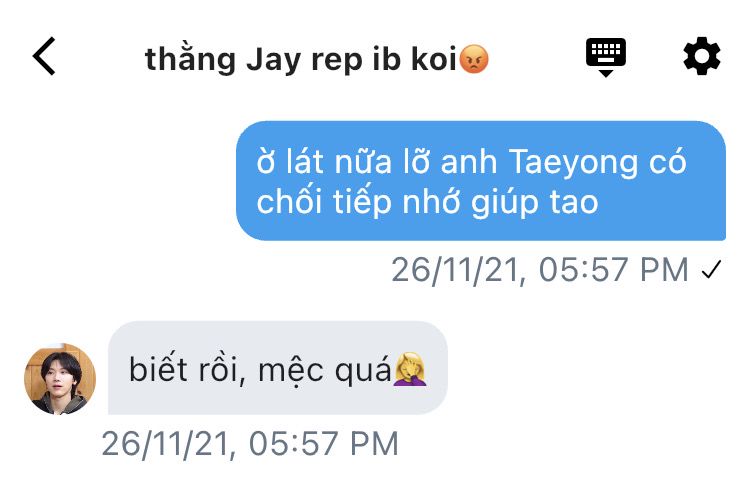Viewport: 750px width, 478px height.
Task: Open the sender's profile picture
Action: [x=60, y=378]
